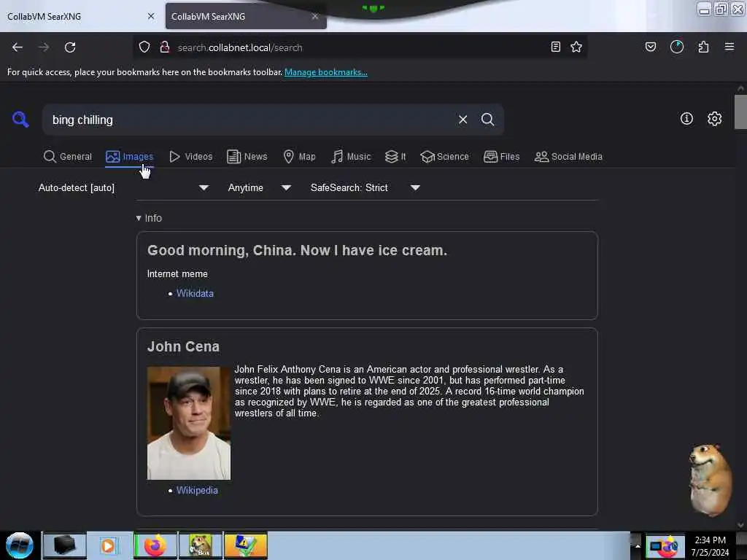The width and height of the screenshot is (747, 560).
Task: Submit search with the magnifier button
Action: coord(487,120)
